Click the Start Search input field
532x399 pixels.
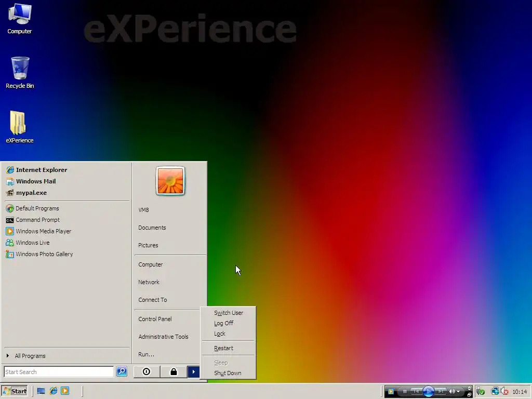(x=59, y=372)
